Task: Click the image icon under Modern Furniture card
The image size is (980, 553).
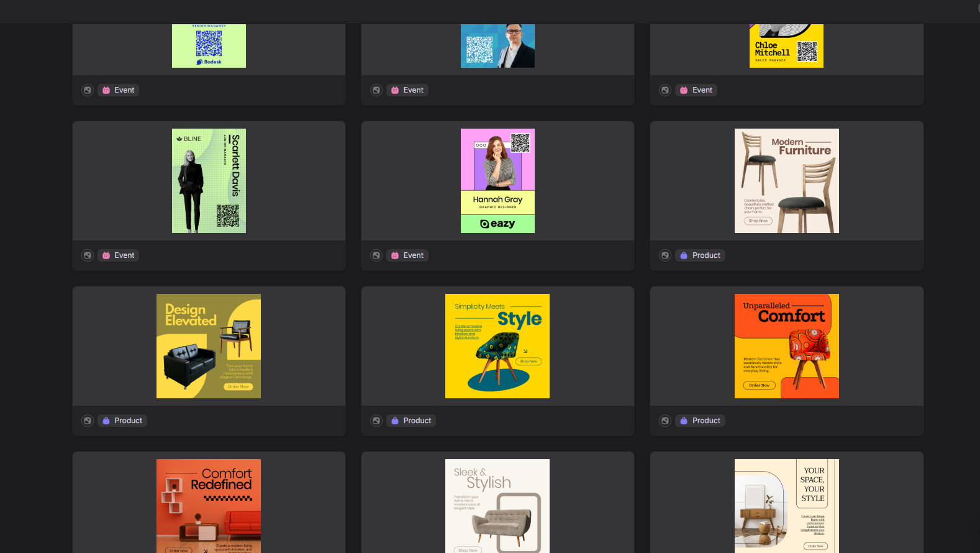Action: 665,255
